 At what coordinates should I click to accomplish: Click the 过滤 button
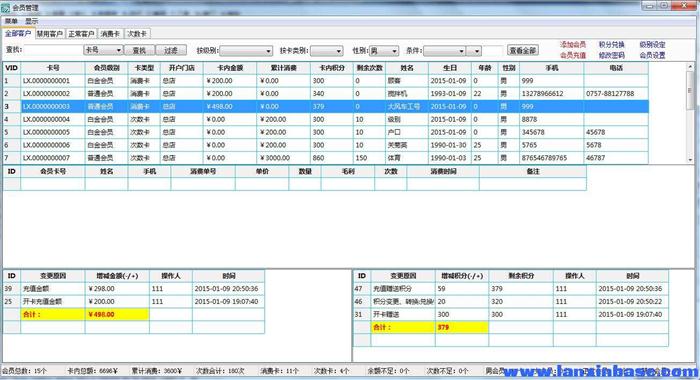click(x=171, y=50)
